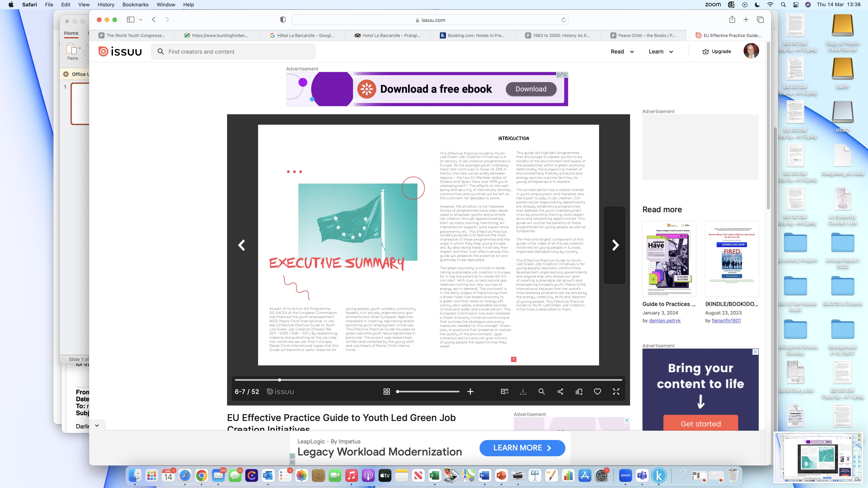Search inside the document with magnifier icon
868x488 pixels.
point(542,391)
